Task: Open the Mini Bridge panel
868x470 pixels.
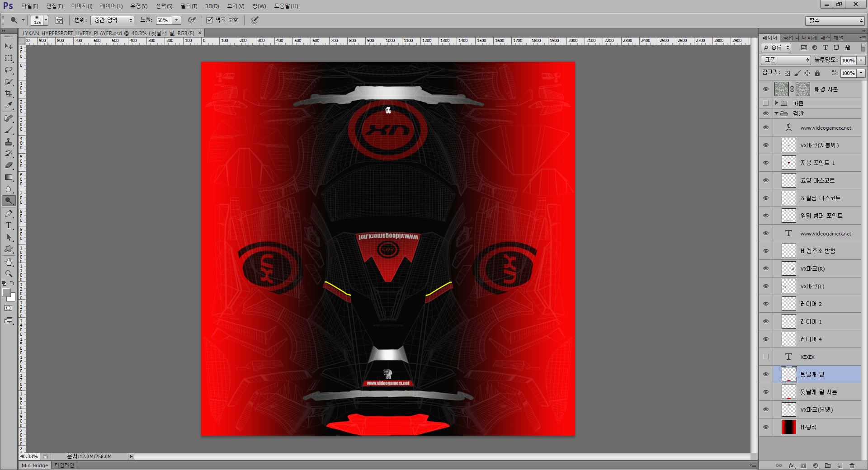Action: [x=35, y=465]
